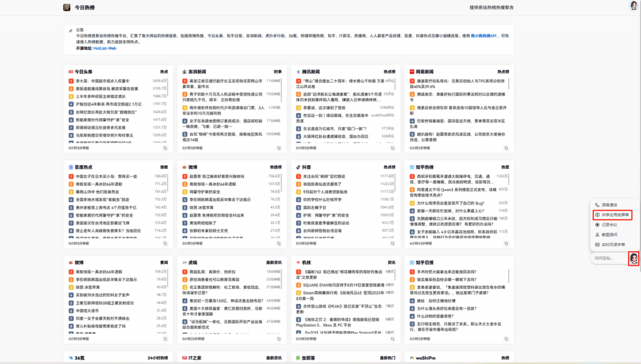Click the 知乎热榜 logo icon
Screen dimensions: 641x364
pos(412,167)
